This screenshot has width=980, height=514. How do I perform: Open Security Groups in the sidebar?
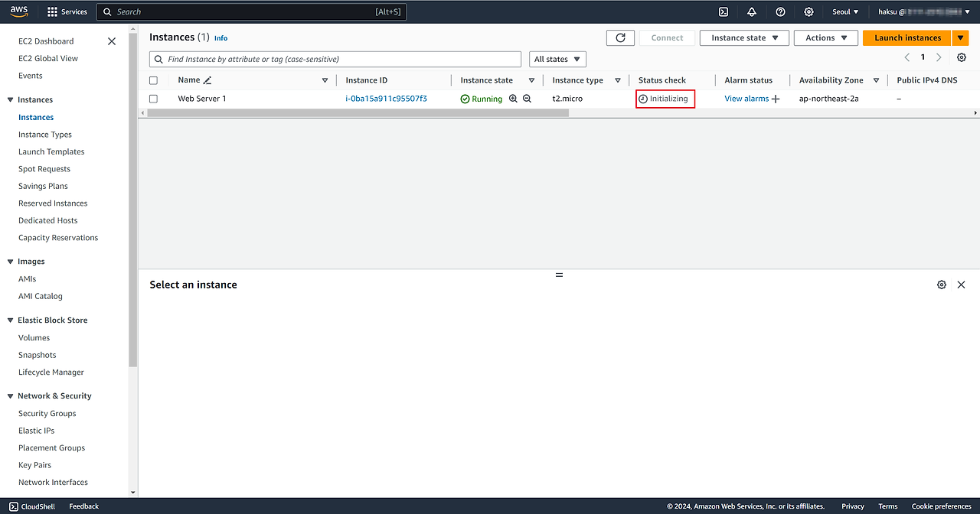[x=47, y=414]
